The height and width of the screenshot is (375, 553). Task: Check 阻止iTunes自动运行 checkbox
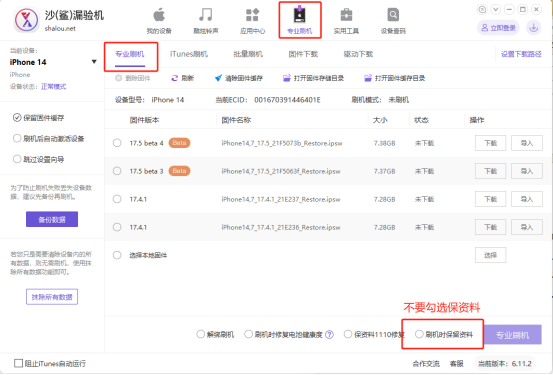pyautogui.click(x=18, y=363)
